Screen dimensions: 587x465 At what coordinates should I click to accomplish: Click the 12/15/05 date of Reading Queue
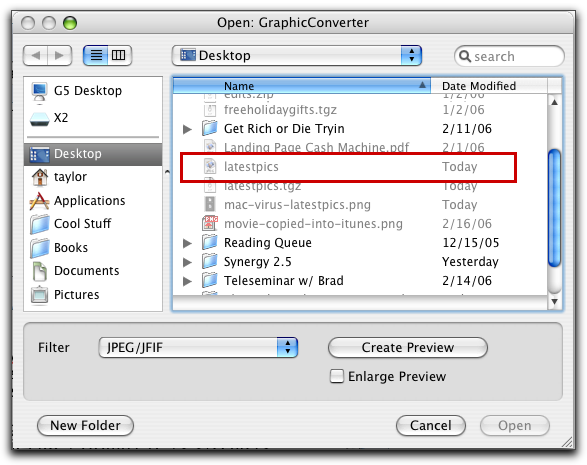point(471,243)
